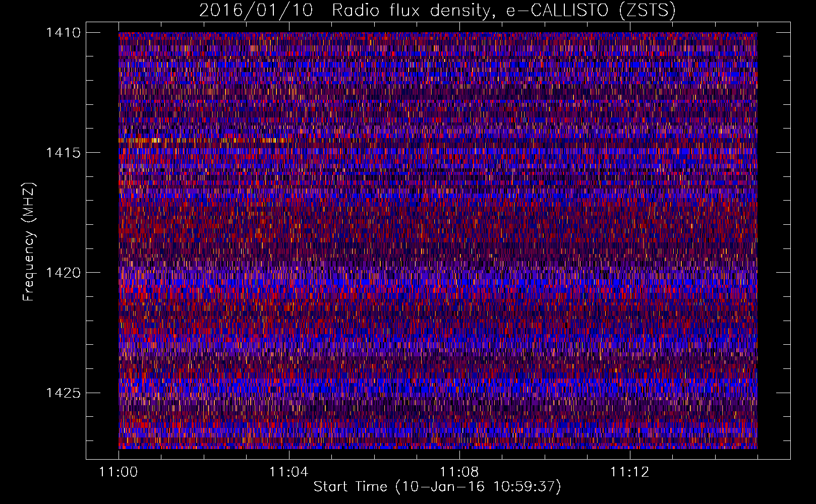The width and height of the screenshot is (816, 504).
Task: Click the 11:04 time tick label
Action: tap(288, 472)
